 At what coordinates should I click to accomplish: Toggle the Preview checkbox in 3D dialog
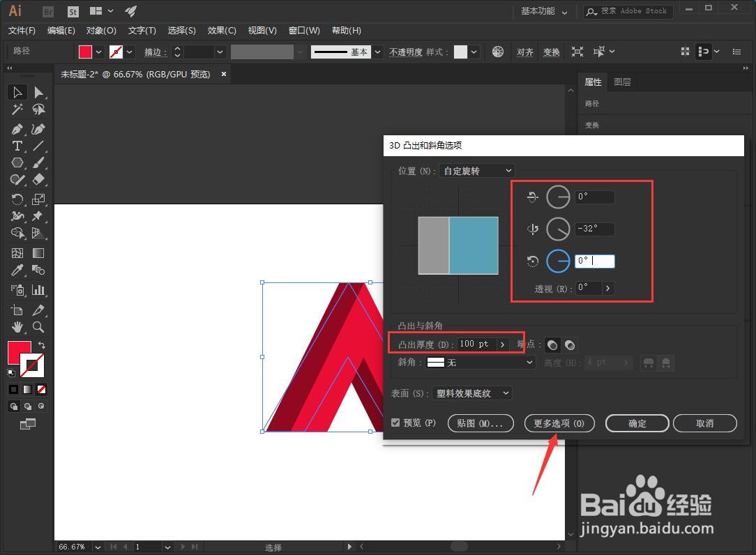pos(395,423)
